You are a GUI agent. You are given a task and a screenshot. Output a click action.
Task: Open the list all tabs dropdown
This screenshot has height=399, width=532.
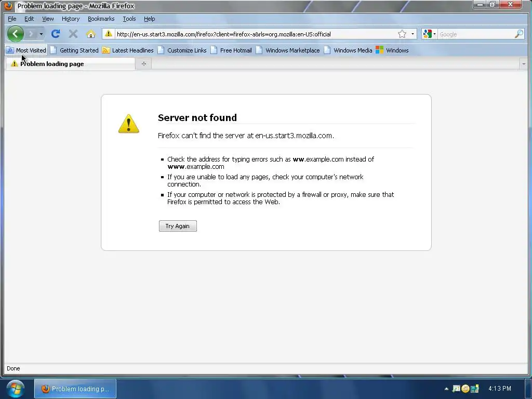(524, 64)
